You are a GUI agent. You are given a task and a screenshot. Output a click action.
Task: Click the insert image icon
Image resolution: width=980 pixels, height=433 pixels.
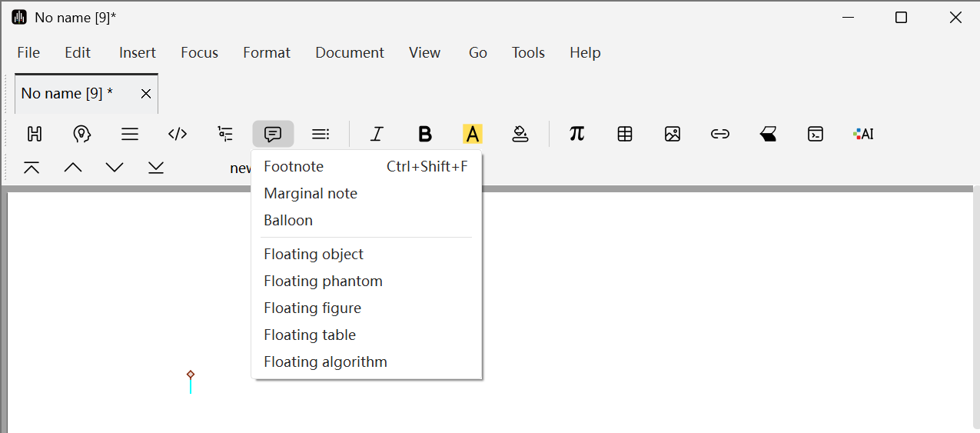tap(673, 134)
